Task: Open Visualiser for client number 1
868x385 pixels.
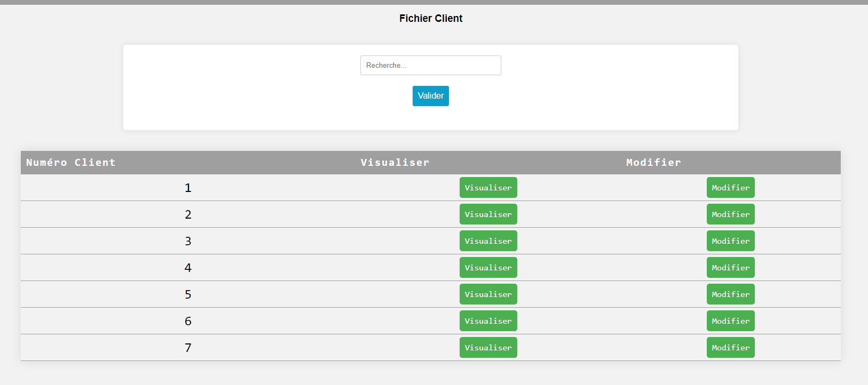Action: point(488,188)
